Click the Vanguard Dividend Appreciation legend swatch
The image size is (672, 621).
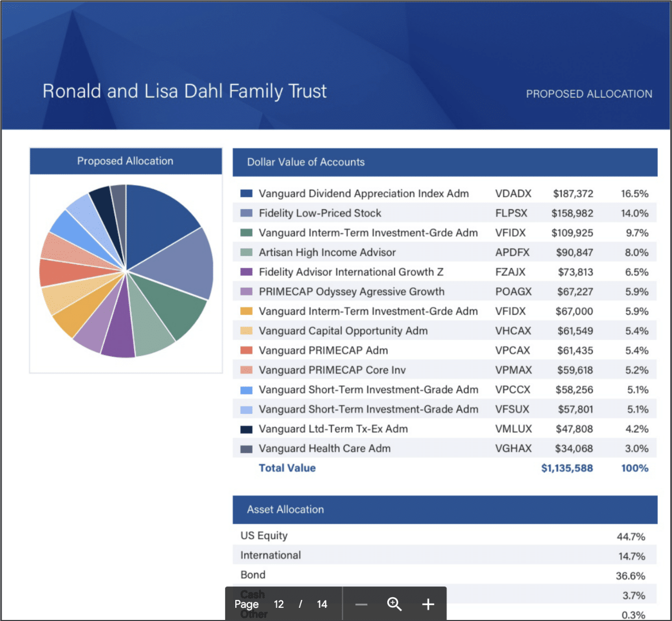246,193
